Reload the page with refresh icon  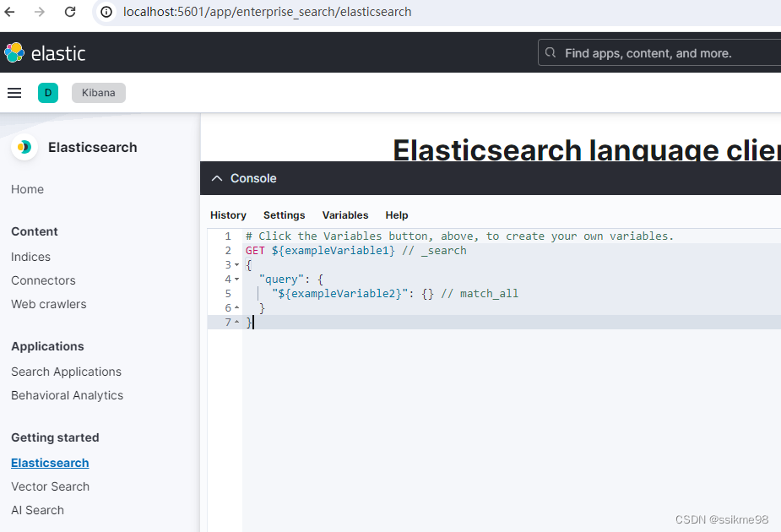pyautogui.click(x=70, y=12)
